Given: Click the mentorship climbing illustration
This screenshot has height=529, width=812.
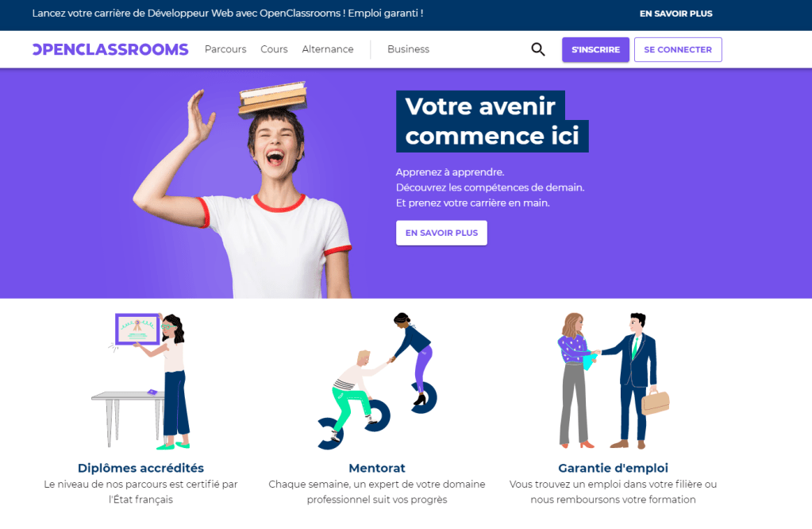Looking at the screenshot, I should [377, 380].
